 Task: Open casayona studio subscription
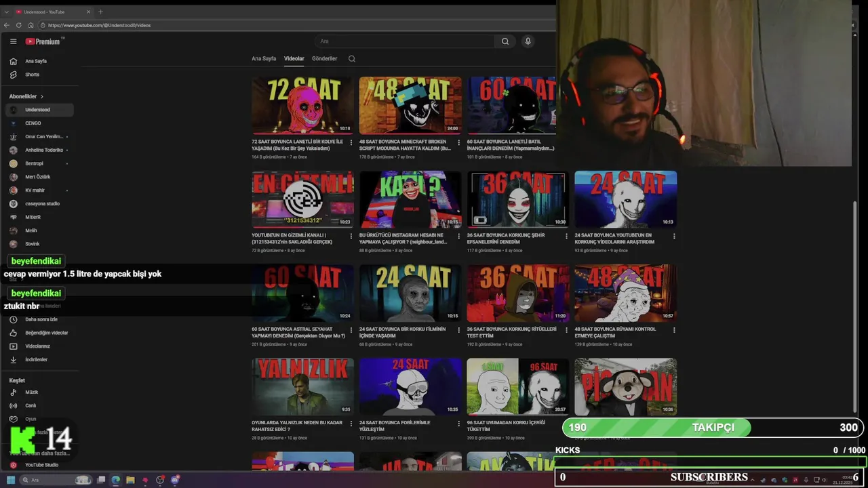coord(39,203)
